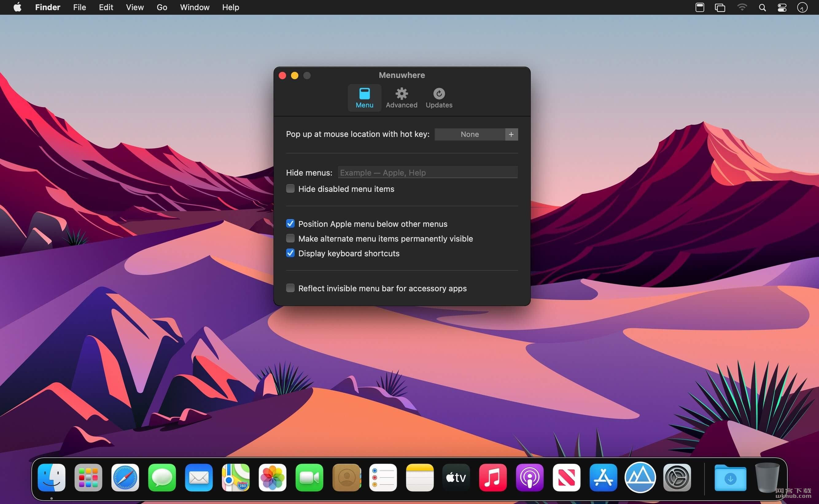Launch FaceTime from the Dock
819x504 pixels.
tap(309, 477)
